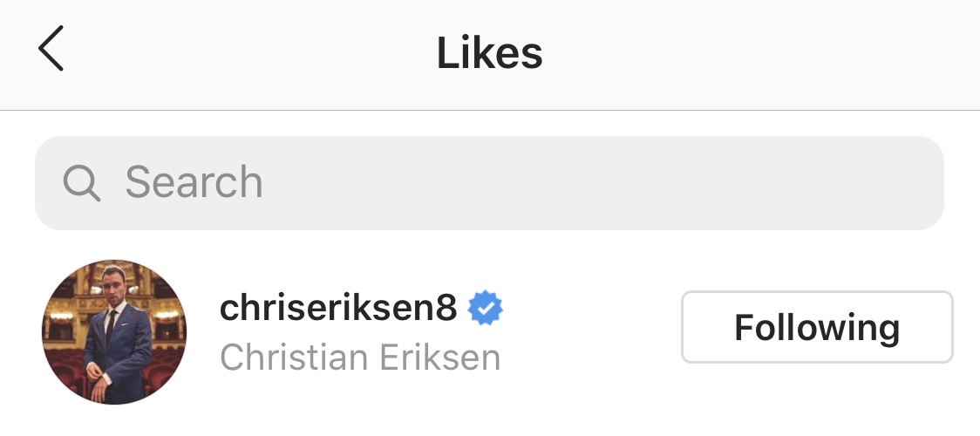Viewport: 980px width, 436px height.
Task: Unfollow chriseriksen8 via the Following toggle
Action: [817, 327]
